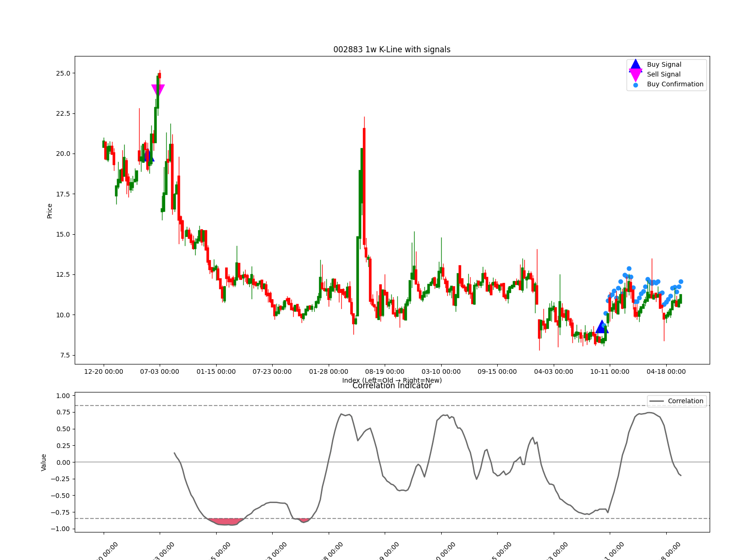This screenshot has width=747, height=560.
Task: Click the positive correlation tick '0.75'
Action: pyautogui.click(x=63, y=412)
